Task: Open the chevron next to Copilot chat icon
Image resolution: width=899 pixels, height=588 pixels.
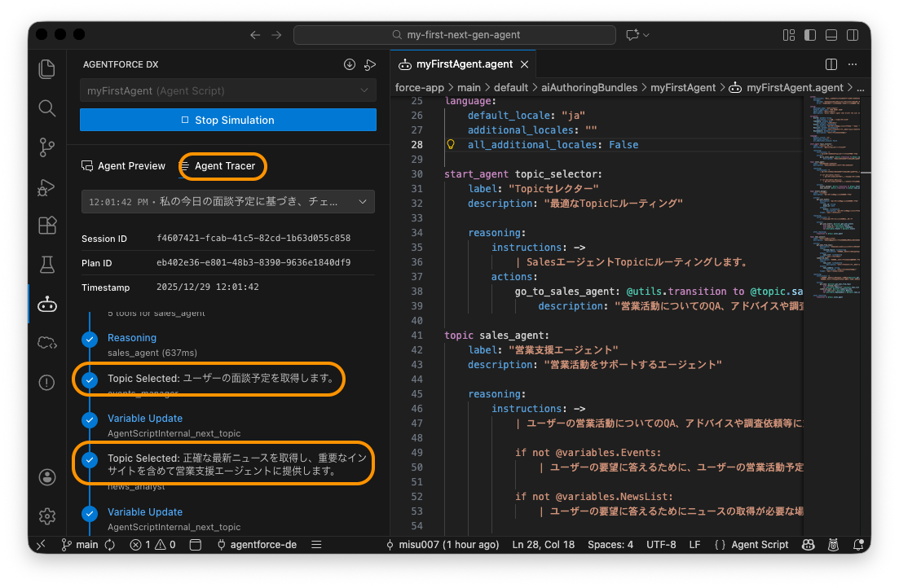Action: coord(646,35)
